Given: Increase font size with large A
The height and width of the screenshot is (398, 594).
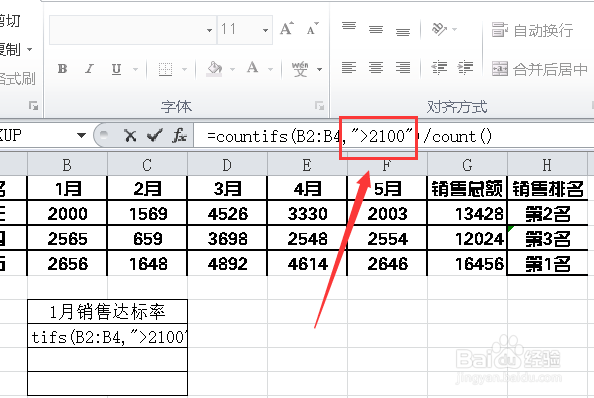Looking at the screenshot, I should coord(286,29).
